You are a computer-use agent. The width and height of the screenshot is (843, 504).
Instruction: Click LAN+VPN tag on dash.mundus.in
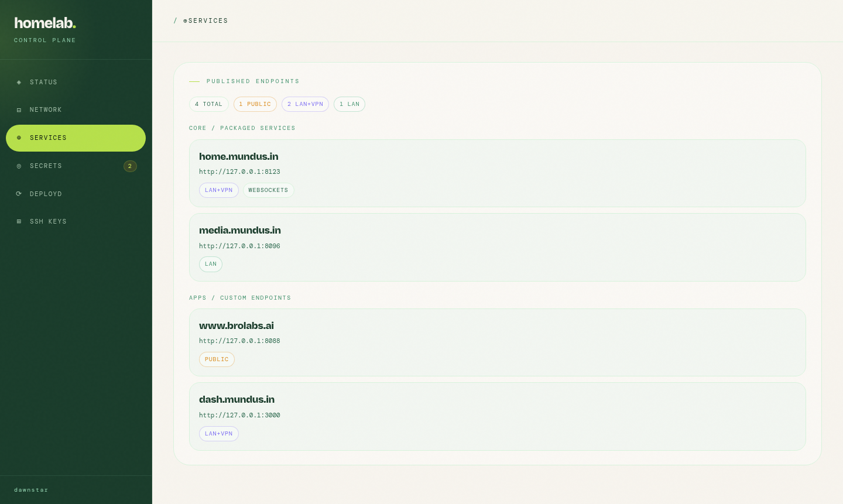[x=219, y=434]
